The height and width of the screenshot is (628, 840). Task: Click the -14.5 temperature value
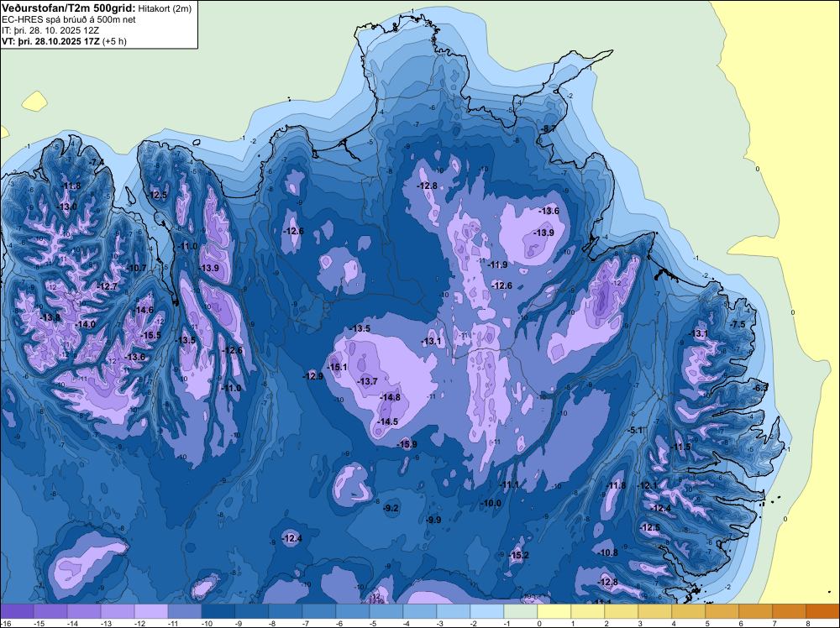tap(387, 421)
